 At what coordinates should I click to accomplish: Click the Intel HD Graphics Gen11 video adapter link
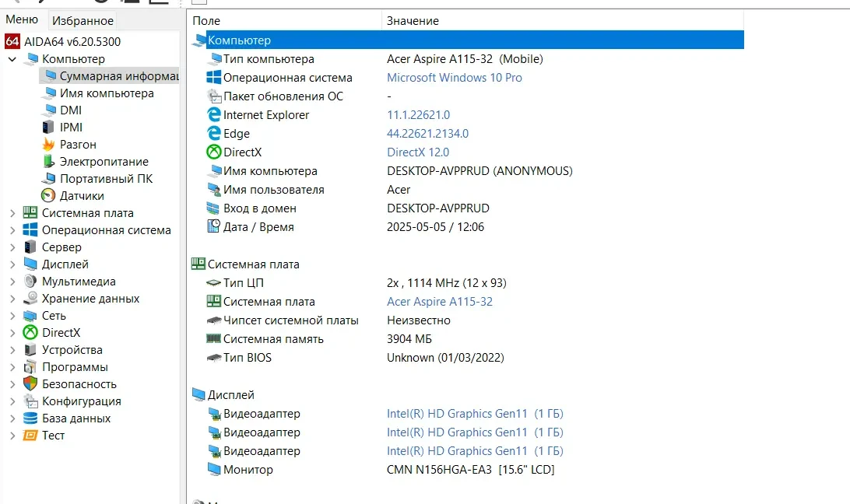(457, 413)
